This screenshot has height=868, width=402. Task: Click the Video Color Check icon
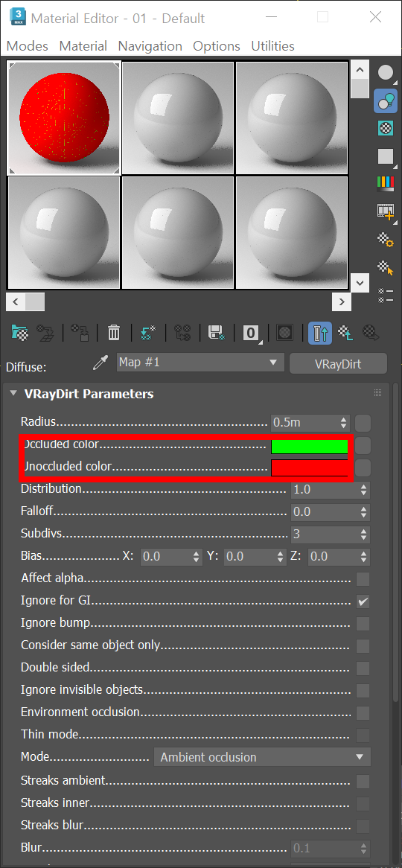pyautogui.click(x=386, y=184)
